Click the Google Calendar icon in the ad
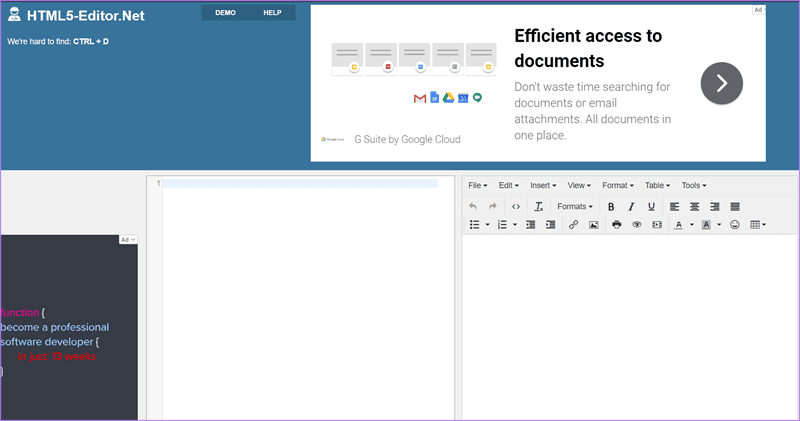Viewport: 800px width, 421px height. [x=463, y=98]
